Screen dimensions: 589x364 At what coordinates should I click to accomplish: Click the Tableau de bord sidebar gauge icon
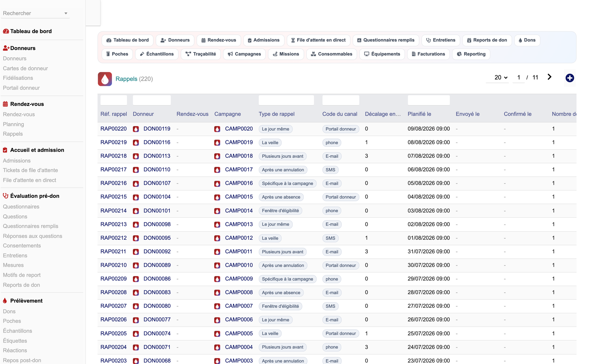[6, 31]
